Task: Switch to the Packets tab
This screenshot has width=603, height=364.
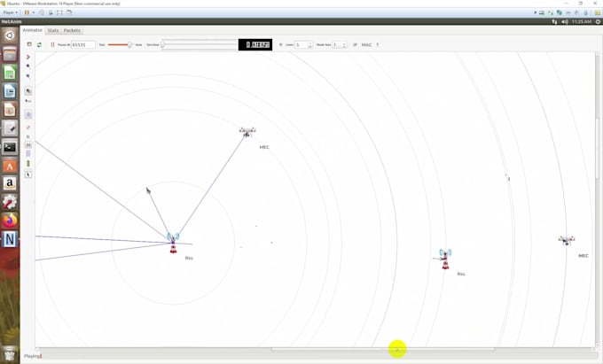Action: tap(72, 30)
